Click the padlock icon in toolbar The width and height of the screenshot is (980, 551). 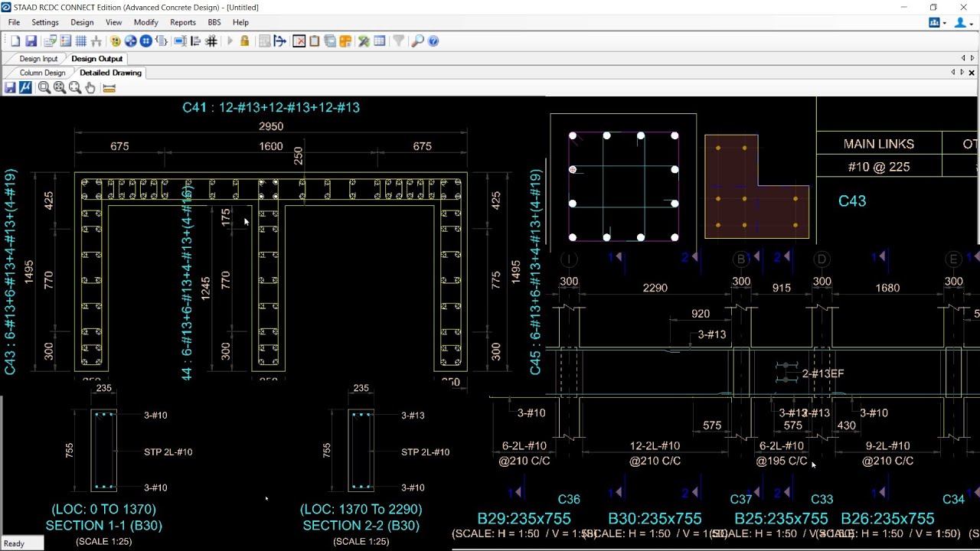[245, 41]
